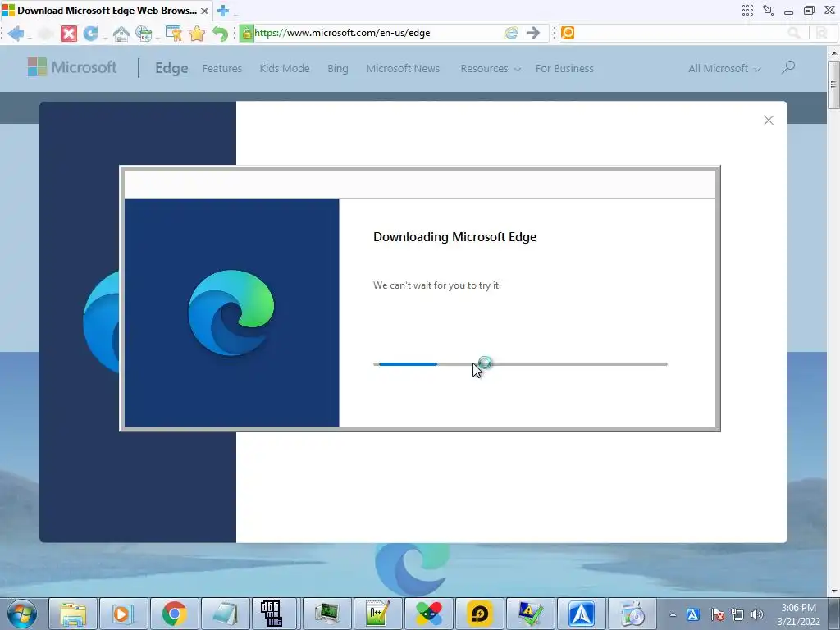Screen dimensions: 840x630
Task: Click the go arrow next to address bar
Action: (533, 33)
